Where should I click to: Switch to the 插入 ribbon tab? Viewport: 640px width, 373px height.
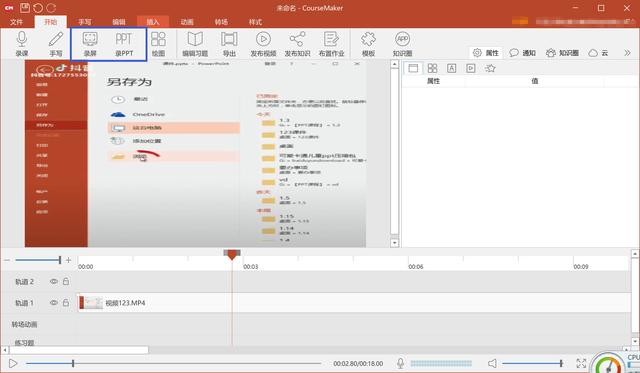click(153, 22)
